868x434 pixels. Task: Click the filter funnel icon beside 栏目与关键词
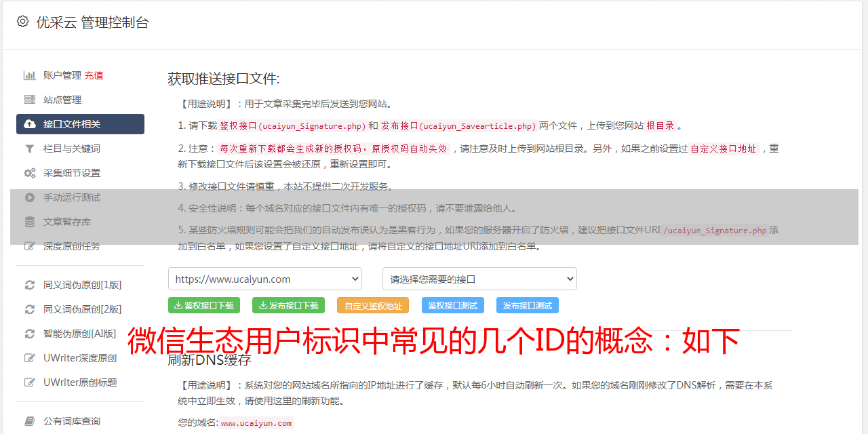pos(30,149)
